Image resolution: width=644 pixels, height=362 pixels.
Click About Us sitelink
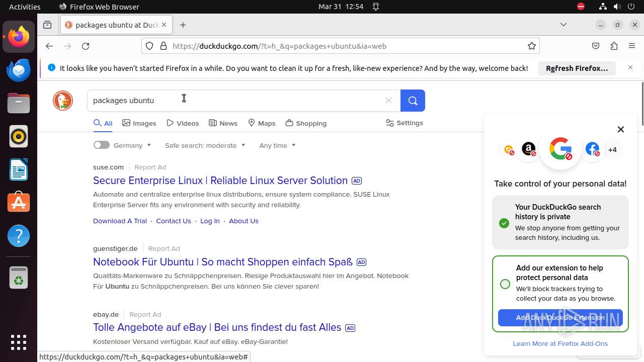tap(244, 221)
